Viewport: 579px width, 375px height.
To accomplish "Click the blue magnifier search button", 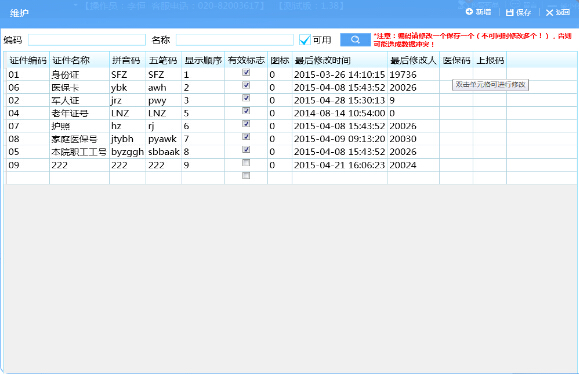I will [355, 39].
